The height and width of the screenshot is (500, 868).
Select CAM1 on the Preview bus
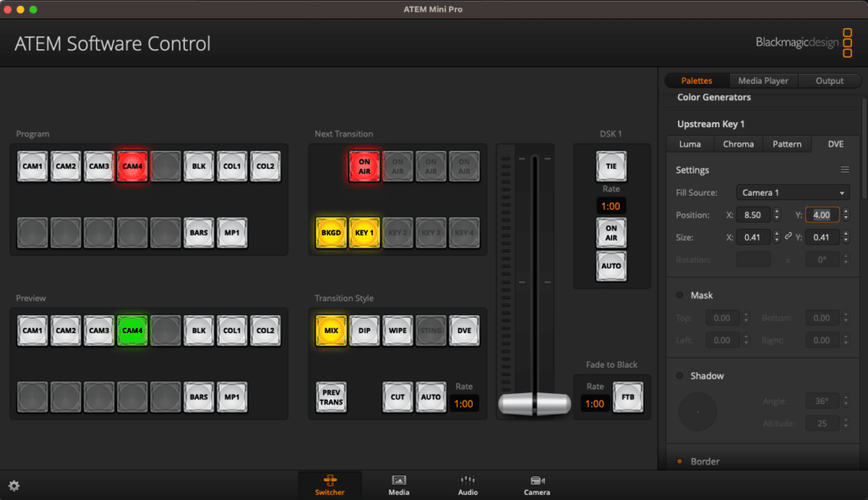coord(32,331)
